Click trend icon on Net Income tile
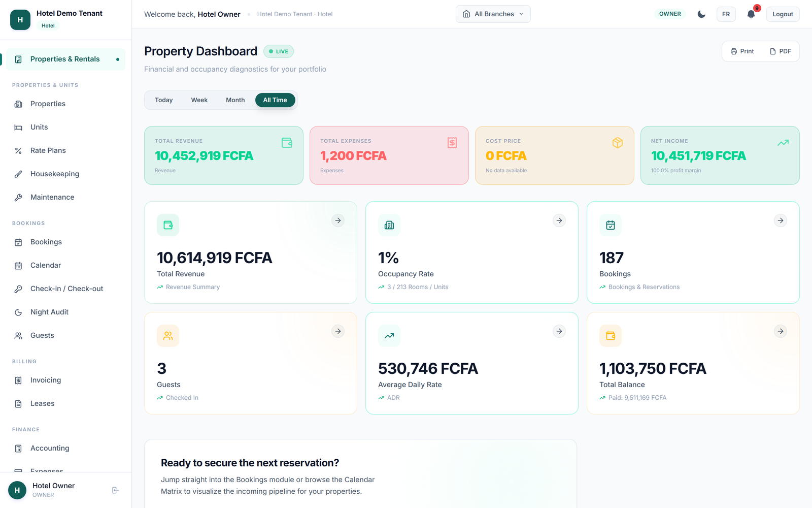 click(783, 143)
